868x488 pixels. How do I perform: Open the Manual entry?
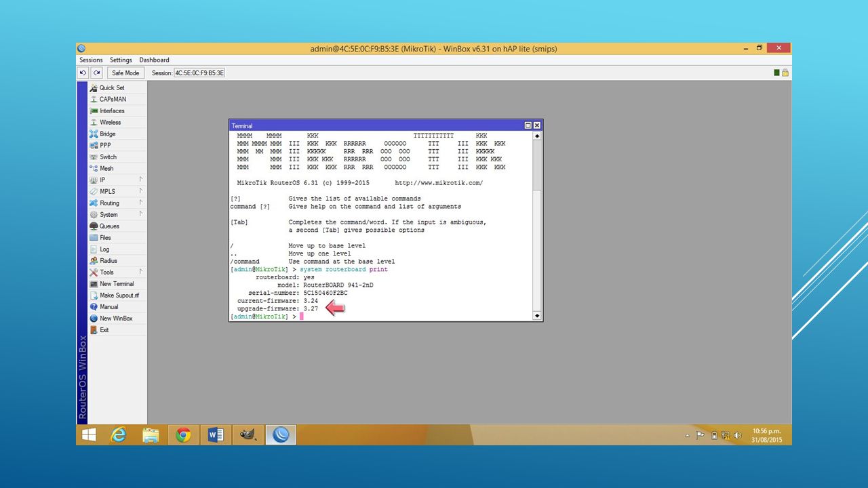coord(117,306)
